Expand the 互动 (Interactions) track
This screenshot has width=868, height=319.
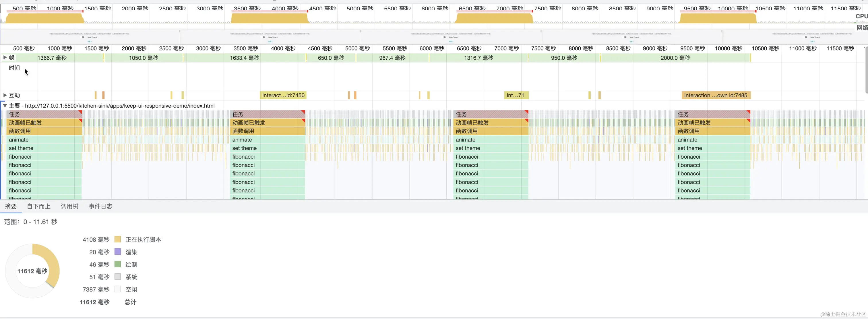pos(5,95)
